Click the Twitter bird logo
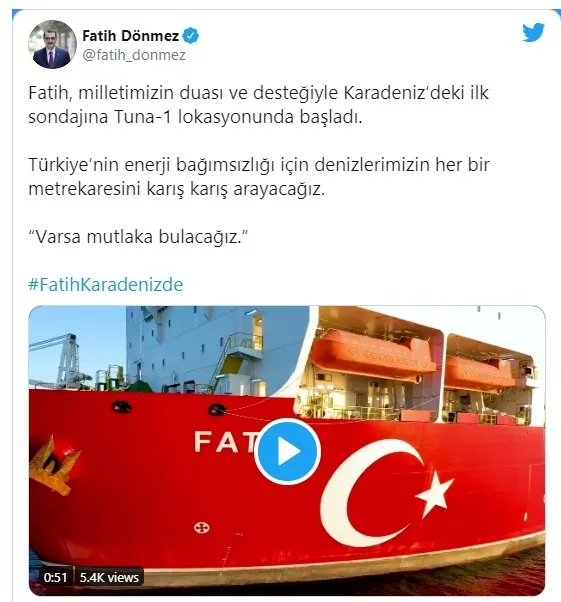Image resolution: width=561 pixels, height=602 pixels. tap(533, 33)
